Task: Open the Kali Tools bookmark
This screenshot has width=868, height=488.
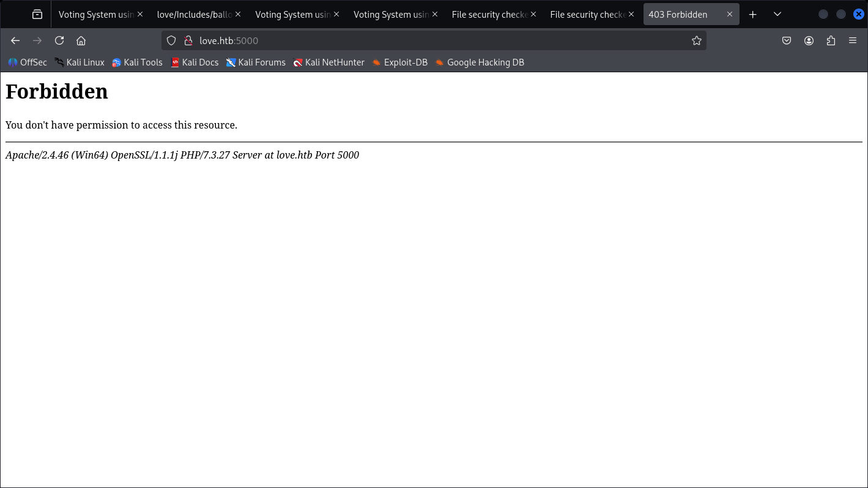Action: pyautogui.click(x=137, y=62)
